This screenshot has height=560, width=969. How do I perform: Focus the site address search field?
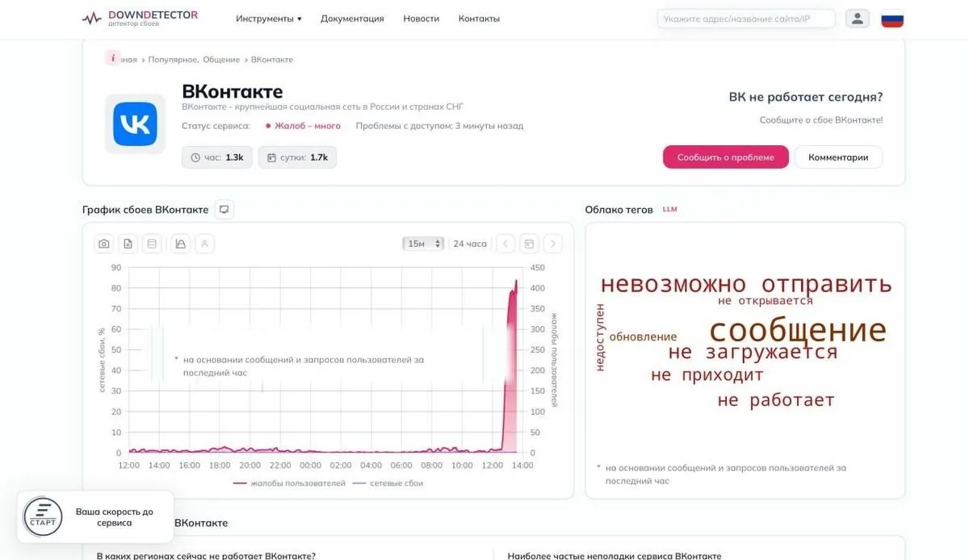(x=746, y=19)
